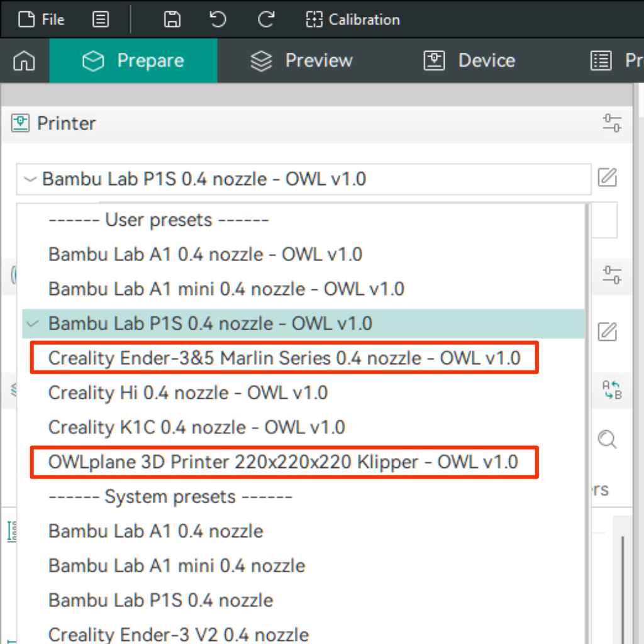Click the edit icon beside printer preset

(607, 178)
